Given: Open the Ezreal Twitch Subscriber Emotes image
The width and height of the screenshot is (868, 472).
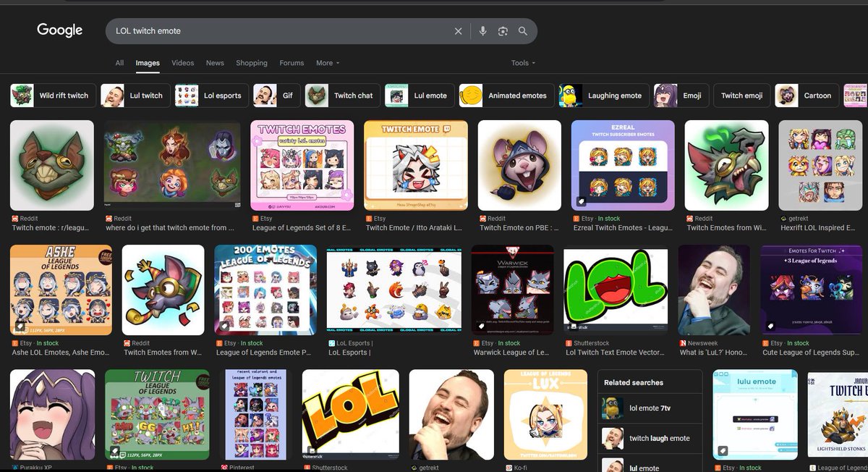Looking at the screenshot, I should click(623, 165).
